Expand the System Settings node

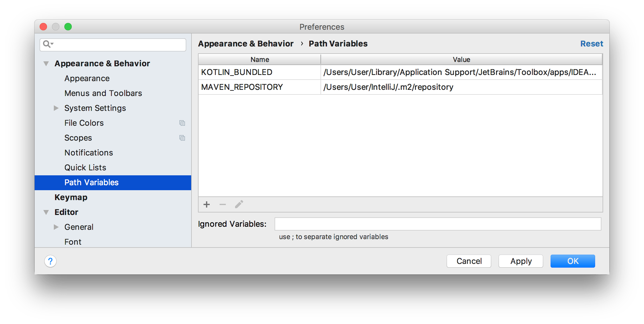(56, 108)
